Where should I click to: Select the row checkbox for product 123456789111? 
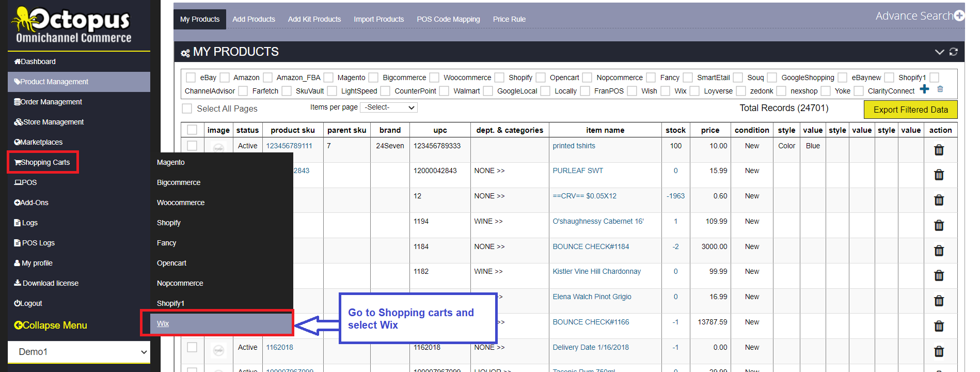(192, 146)
